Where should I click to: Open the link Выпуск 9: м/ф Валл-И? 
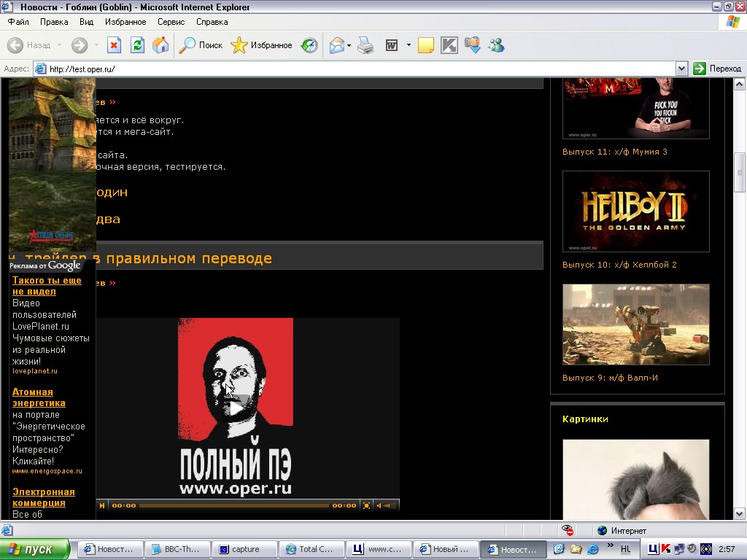(x=610, y=378)
